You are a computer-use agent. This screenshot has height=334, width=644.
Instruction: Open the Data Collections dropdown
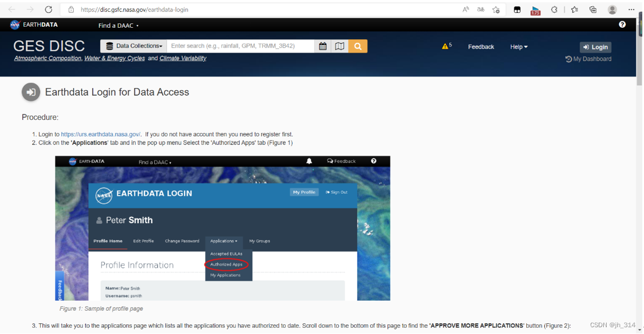click(134, 46)
